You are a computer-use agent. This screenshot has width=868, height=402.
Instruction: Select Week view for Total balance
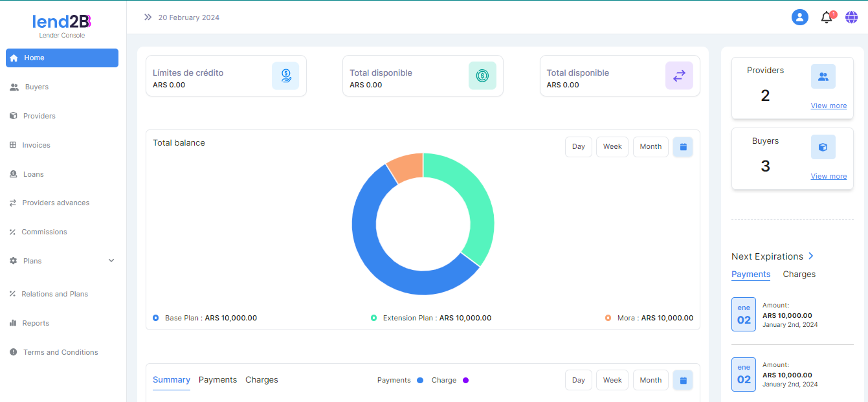pos(612,147)
